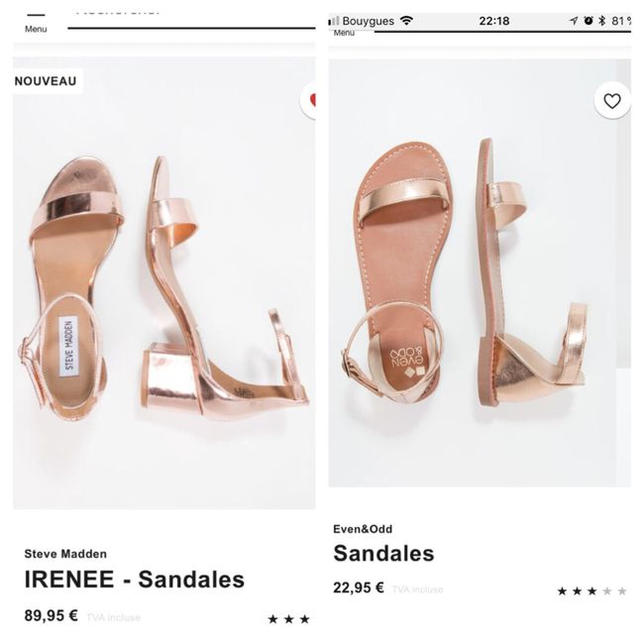Click the Steve Madden heeled sandals photo
Viewport: 644px width, 644px height.
tap(163, 287)
